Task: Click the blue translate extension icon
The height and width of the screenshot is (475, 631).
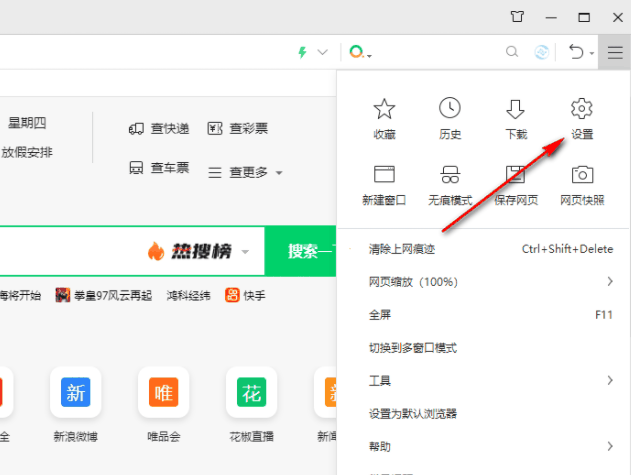Action: point(541,52)
